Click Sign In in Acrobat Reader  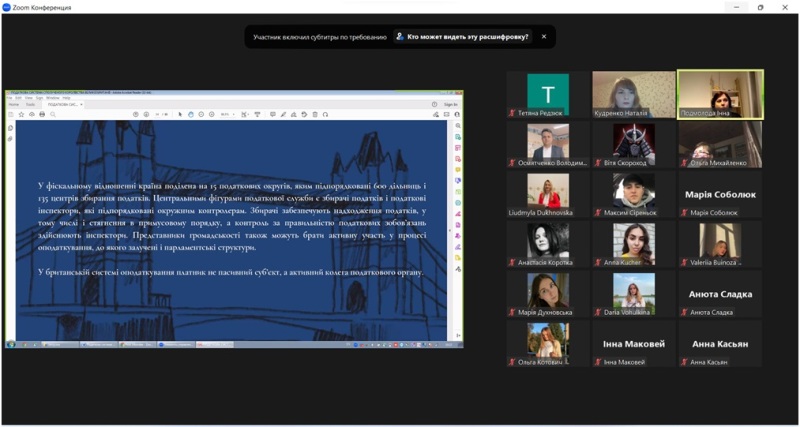(451, 105)
